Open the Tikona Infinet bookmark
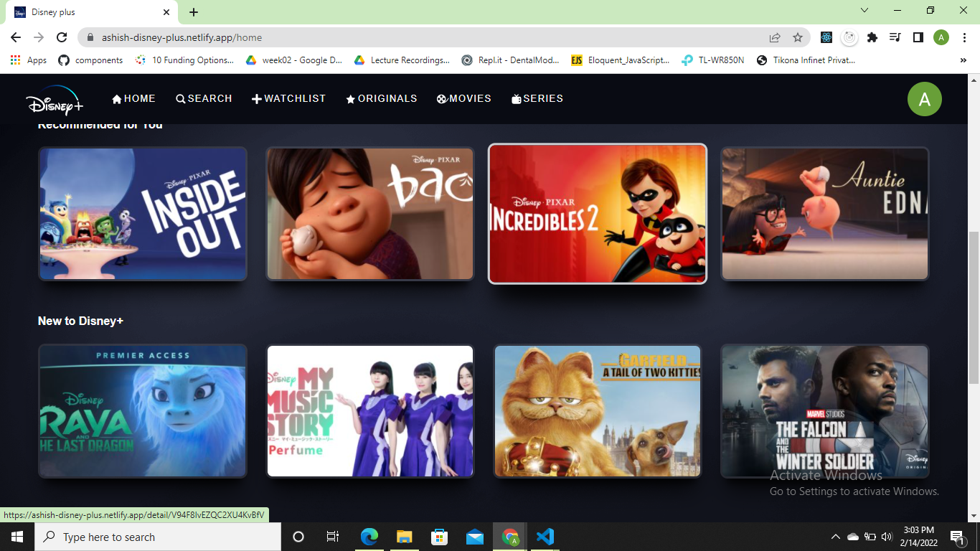 [806, 60]
